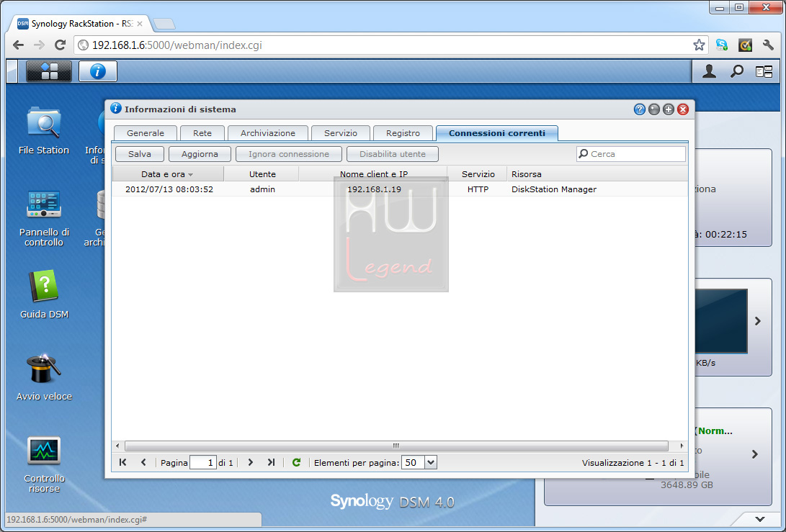Switch to the Rete tab
Viewport: 786px width, 532px height.
click(x=202, y=133)
